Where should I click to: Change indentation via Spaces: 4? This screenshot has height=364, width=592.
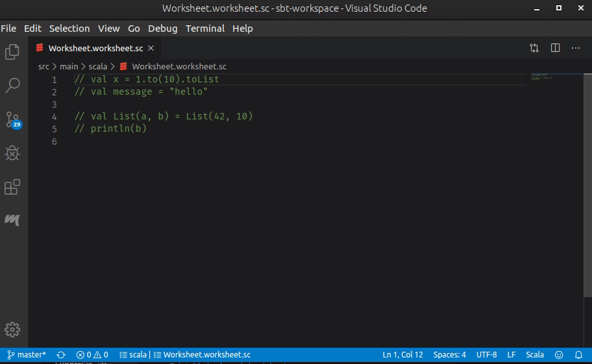tap(449, 354)
